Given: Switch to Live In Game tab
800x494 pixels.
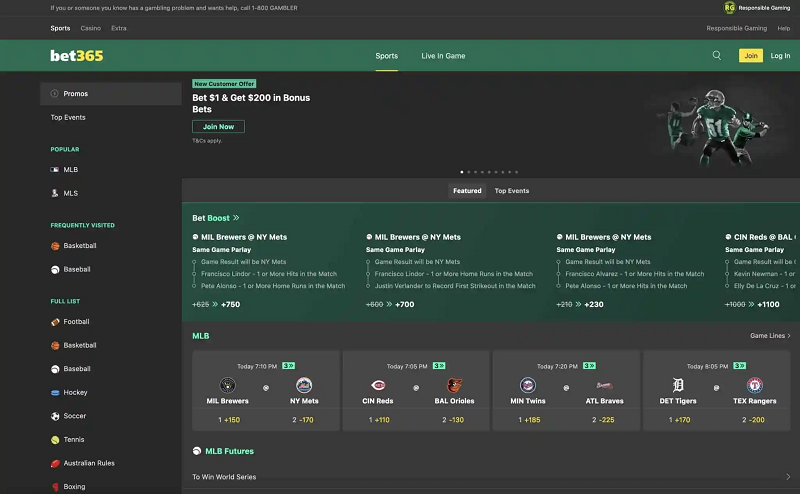Looking at the screenshot, I should (443, 56).
